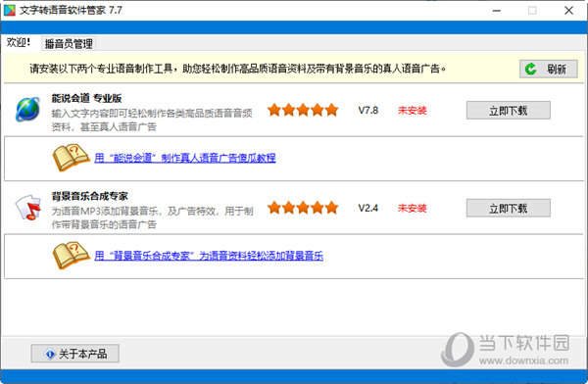Open the 关于本产品 about button

pyautogui.click(x=75, y=354)
